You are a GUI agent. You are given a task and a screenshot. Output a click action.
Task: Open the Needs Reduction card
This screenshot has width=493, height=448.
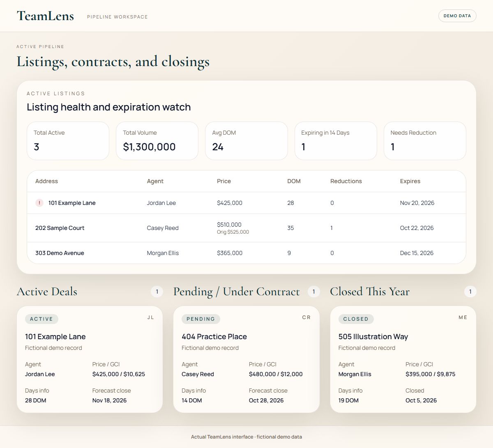click(x=425, y=141)
